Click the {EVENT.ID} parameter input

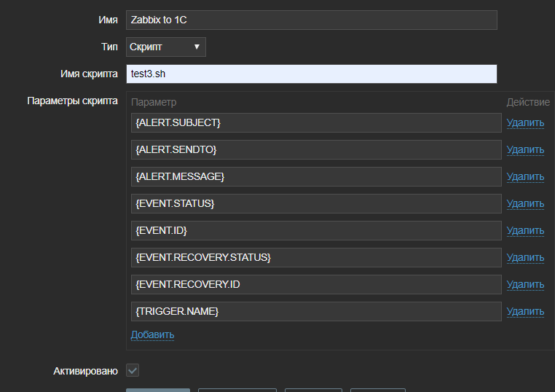coord(316,230)
